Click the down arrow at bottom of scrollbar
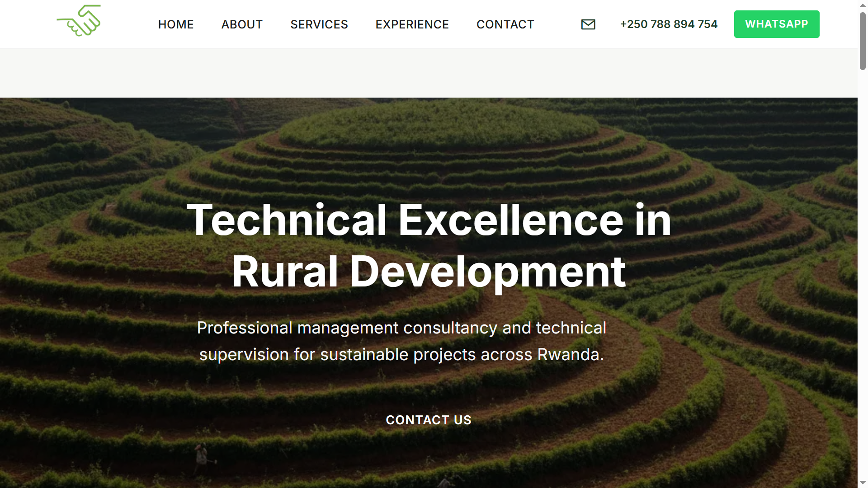The height and width of the screenshot is (488, 868). [x=863, y=483]
